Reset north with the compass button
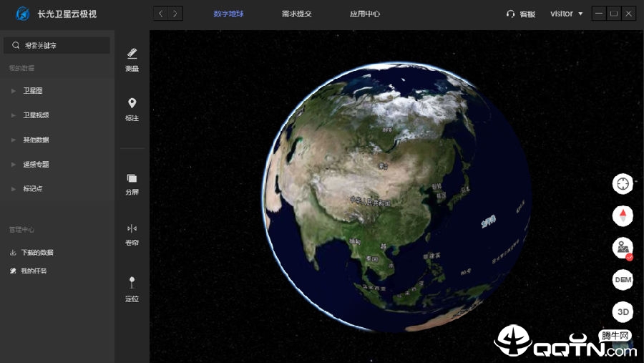The image size is (644, 363). (623, 215)
